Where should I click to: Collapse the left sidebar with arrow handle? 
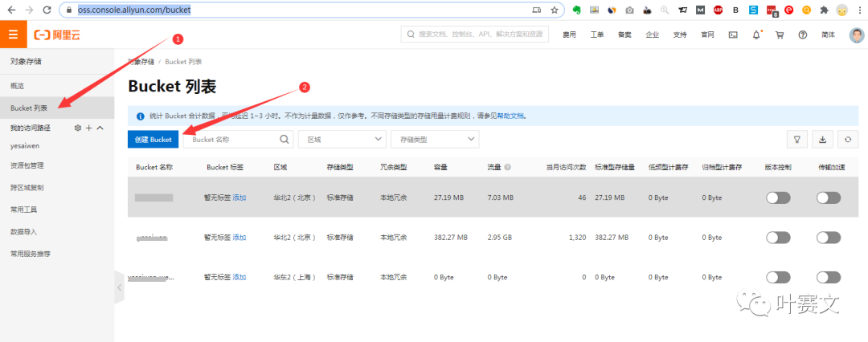(x=120, y=287)
